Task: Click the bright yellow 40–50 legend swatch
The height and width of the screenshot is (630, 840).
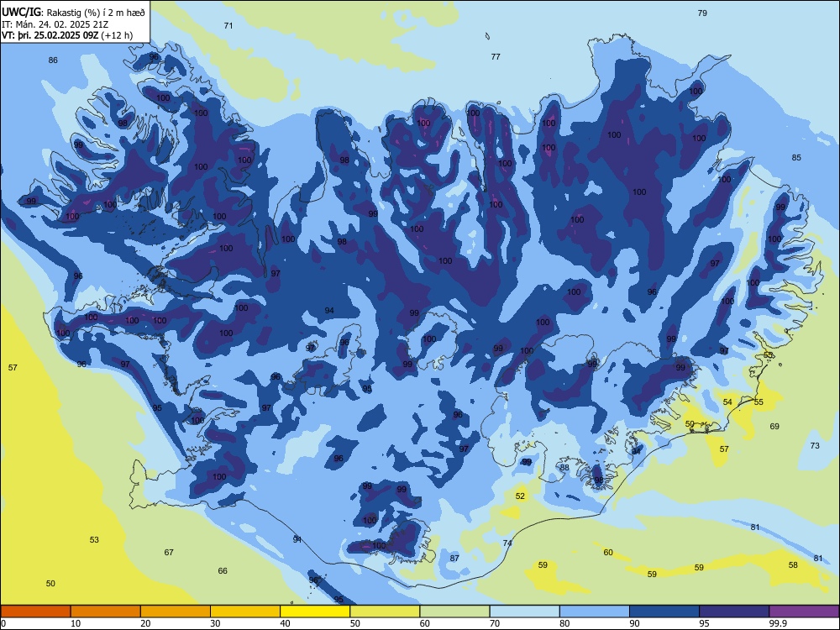Action: (315, 612)
